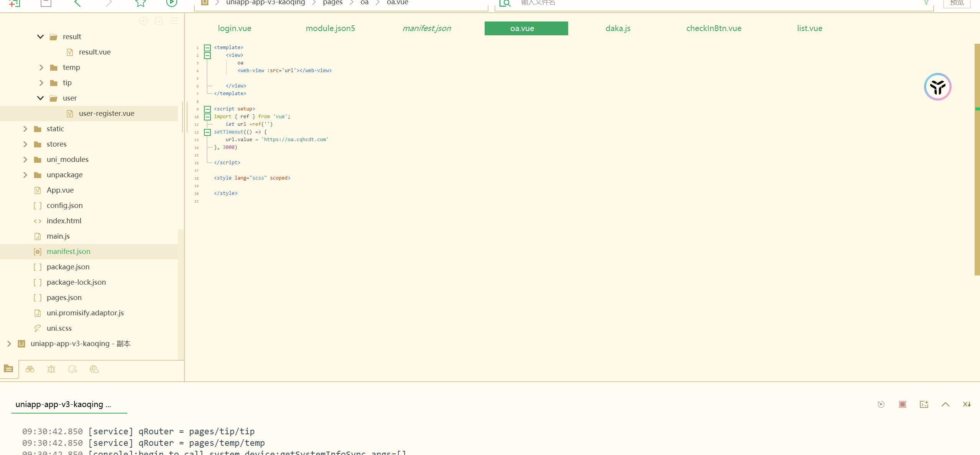This screenshot has height=455, width=980.
Task: Switch to the daka.js tab
Action: [x=618, y=28]
